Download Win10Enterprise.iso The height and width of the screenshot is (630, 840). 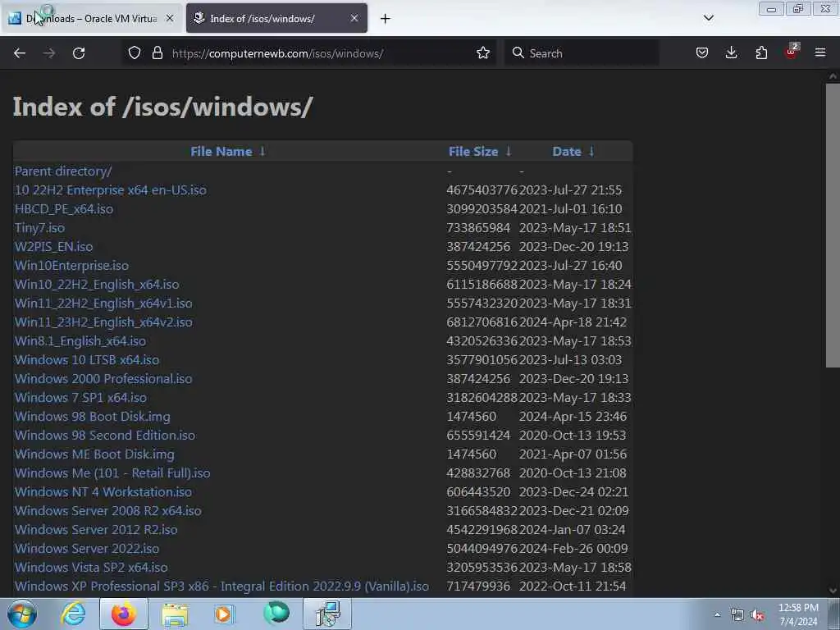pos(72,266)
